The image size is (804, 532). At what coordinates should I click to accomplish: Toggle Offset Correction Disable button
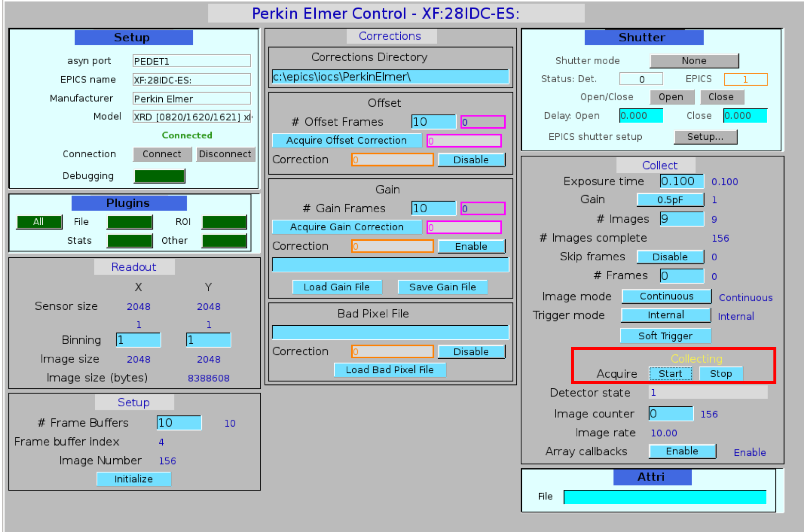point(471,160)
